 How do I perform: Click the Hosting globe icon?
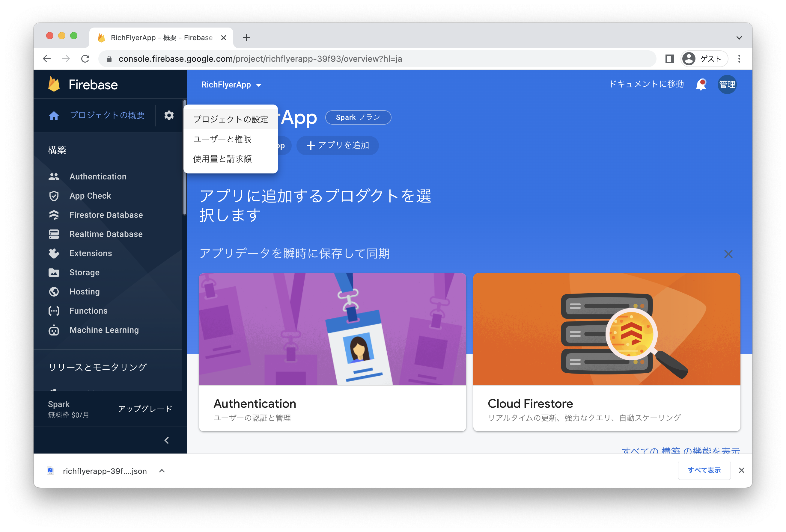point(54,291)
